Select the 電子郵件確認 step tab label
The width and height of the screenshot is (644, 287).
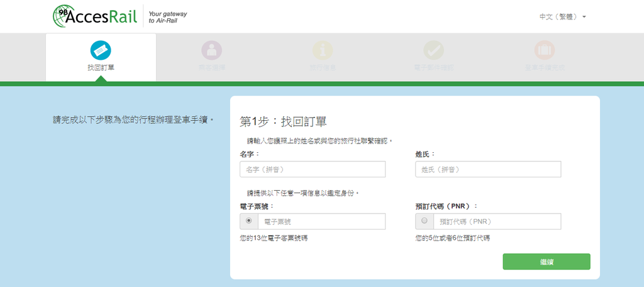433,68
